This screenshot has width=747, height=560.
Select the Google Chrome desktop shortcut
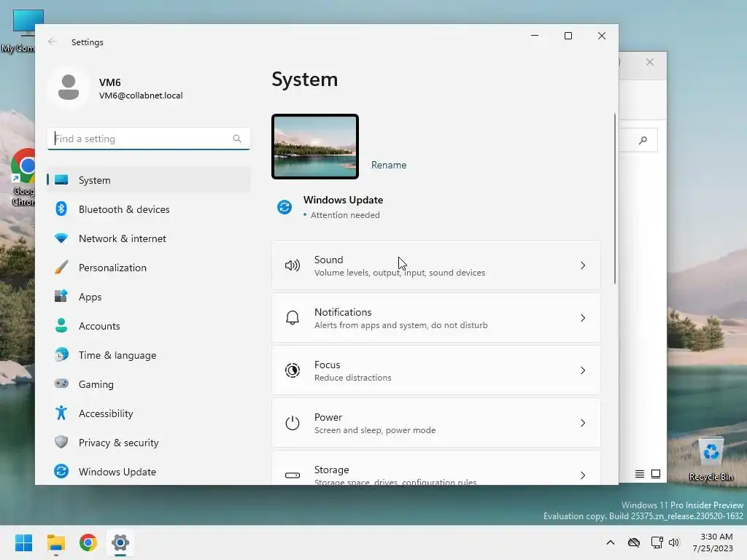(22, 177)
